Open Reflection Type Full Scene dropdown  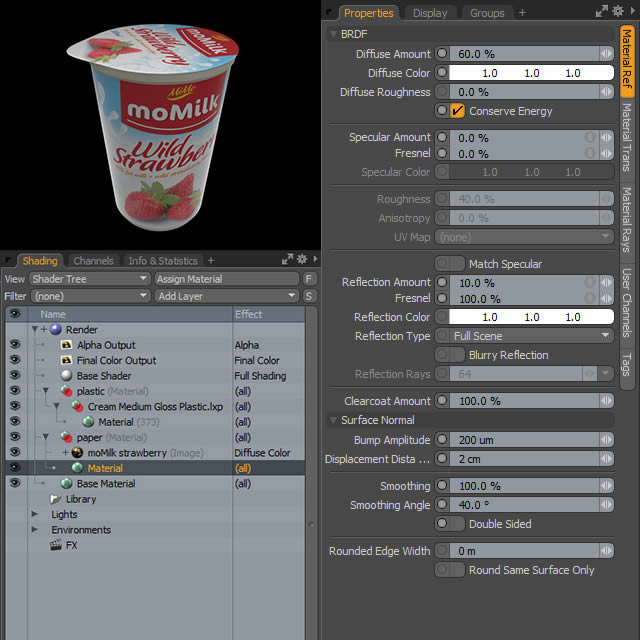524,336
